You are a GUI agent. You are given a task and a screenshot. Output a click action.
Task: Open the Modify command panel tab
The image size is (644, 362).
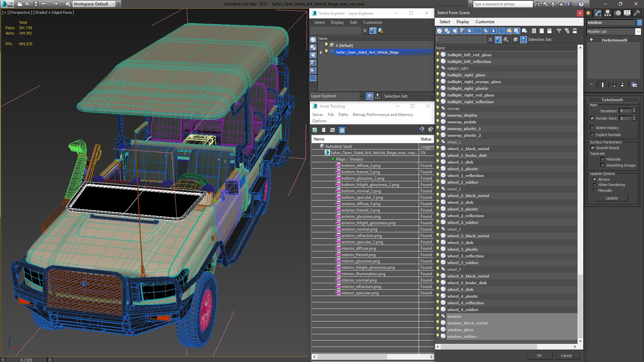click(x=598, y=13)
